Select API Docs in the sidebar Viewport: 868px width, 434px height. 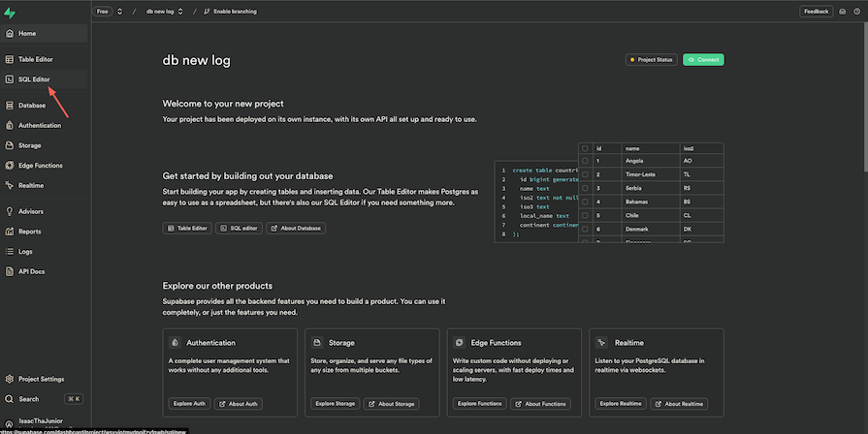(x=32, y=271)
